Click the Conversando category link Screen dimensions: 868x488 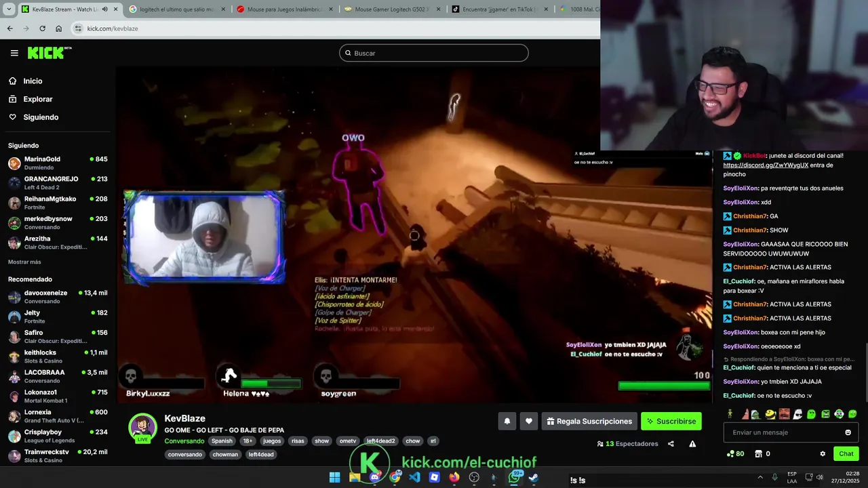click(184, 441)
